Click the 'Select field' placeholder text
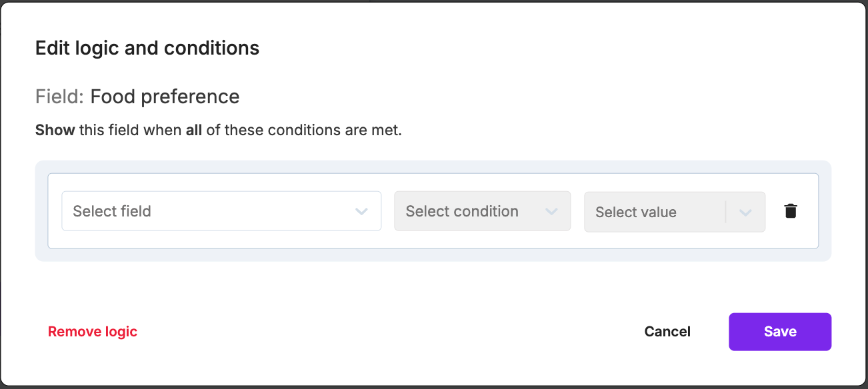 [112, 211]
